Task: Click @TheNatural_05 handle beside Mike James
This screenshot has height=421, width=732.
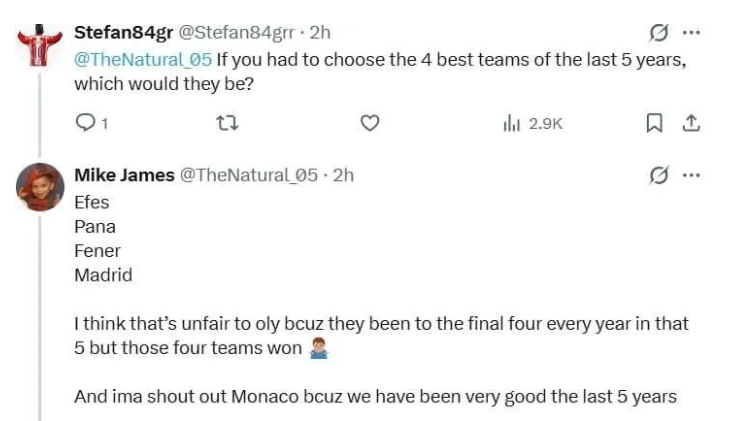Action: [x=248, y=176]
